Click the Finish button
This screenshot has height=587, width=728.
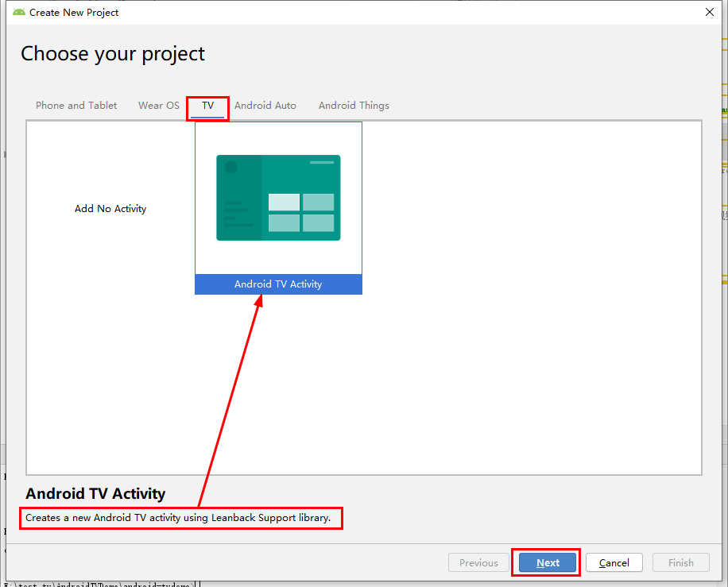(x=680, y=562)
